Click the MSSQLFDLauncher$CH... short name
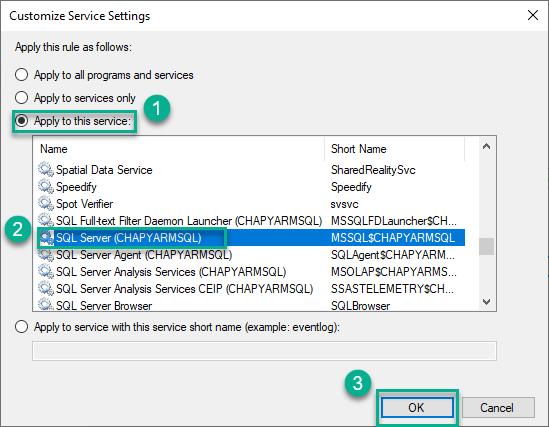The width and height of the screenshot is (549, 427). (394, 221)
